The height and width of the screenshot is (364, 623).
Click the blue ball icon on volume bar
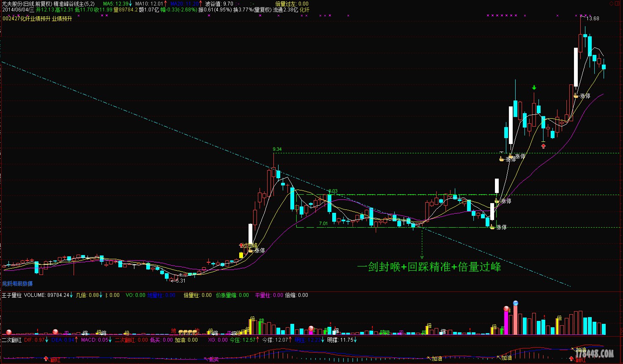click(x=515, y=303)
